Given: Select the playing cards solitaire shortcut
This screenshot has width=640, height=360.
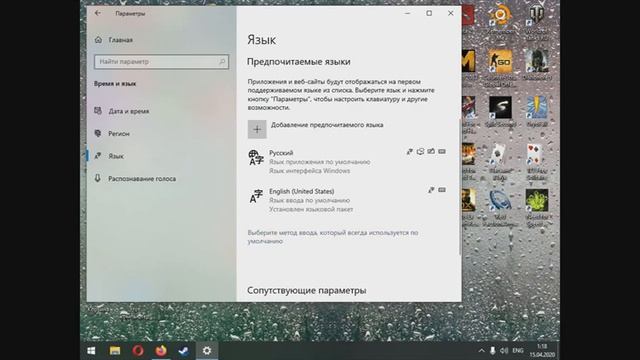Looking at the screenshot, I should pyautogui.click(x=537, y=161).
